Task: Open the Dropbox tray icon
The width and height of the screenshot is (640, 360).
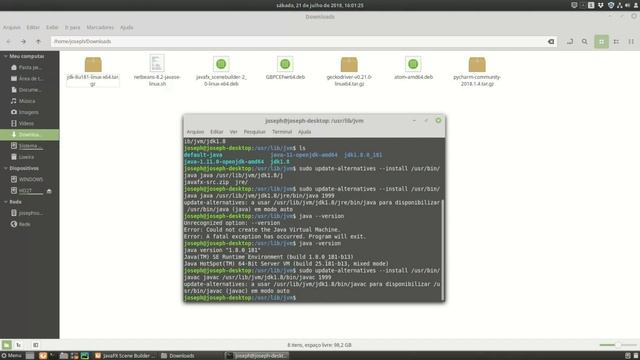Action: pos(600,5)
